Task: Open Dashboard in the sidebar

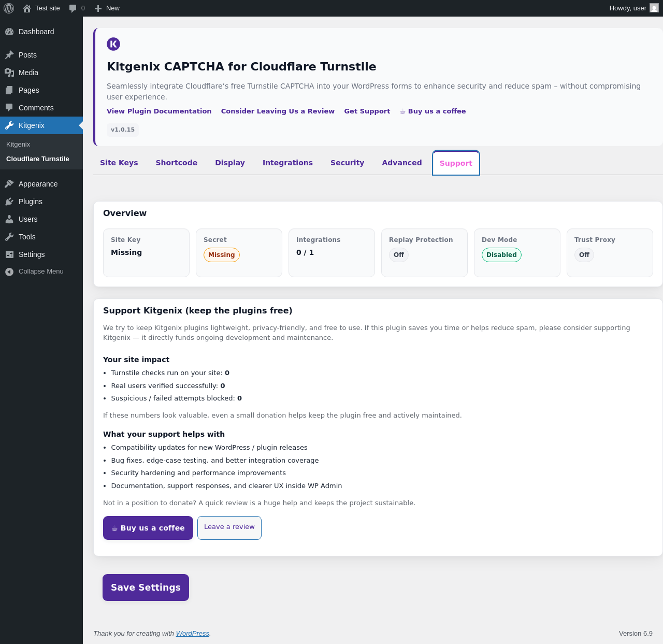Action: pyautogui.click(x=41, y=32)
